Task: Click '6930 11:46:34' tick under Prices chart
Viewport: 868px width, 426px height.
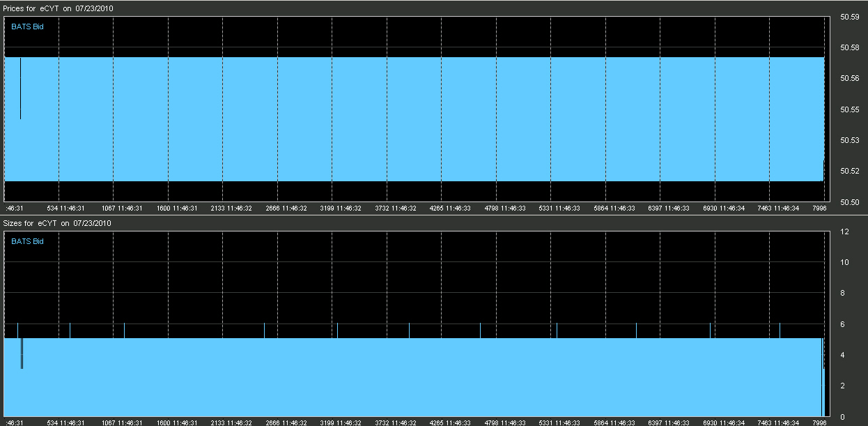Action: point(724,208)
